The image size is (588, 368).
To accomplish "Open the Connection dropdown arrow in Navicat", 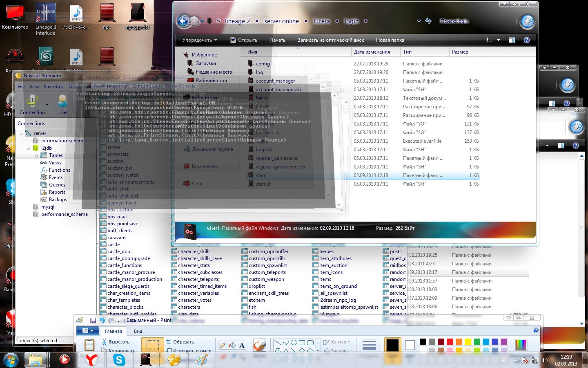I will click(47, 105).
